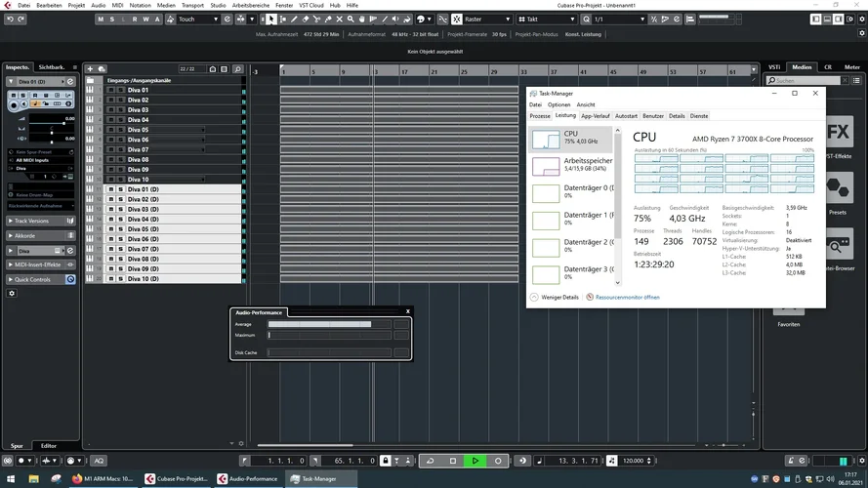This screenshot has width=868, height=488.
Task: Click the Add Track plus icon
Action: click(90, 69)
